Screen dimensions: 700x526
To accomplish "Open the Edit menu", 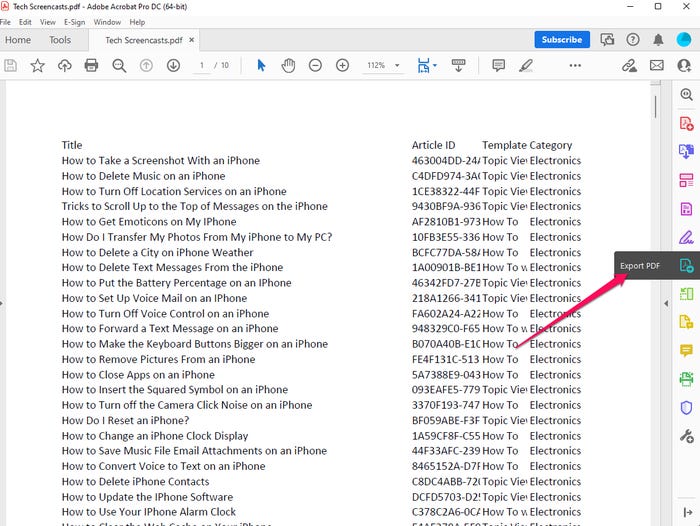I will click(x=25, y=22).
